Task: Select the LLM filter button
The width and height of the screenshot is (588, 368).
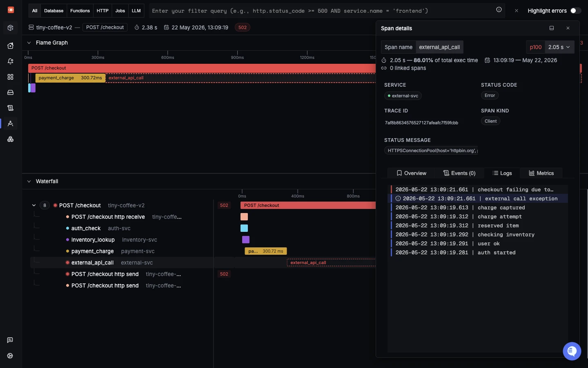Action: [x=136, y=11]
